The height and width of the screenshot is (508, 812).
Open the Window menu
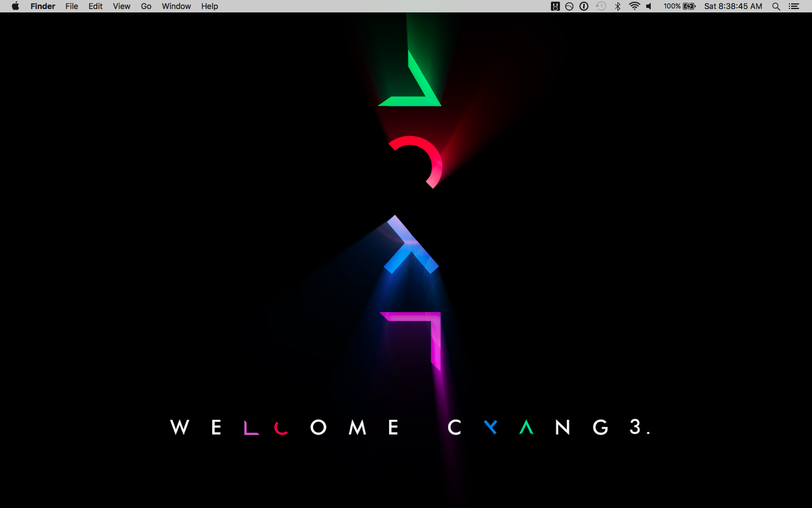(x=176, y=6)
